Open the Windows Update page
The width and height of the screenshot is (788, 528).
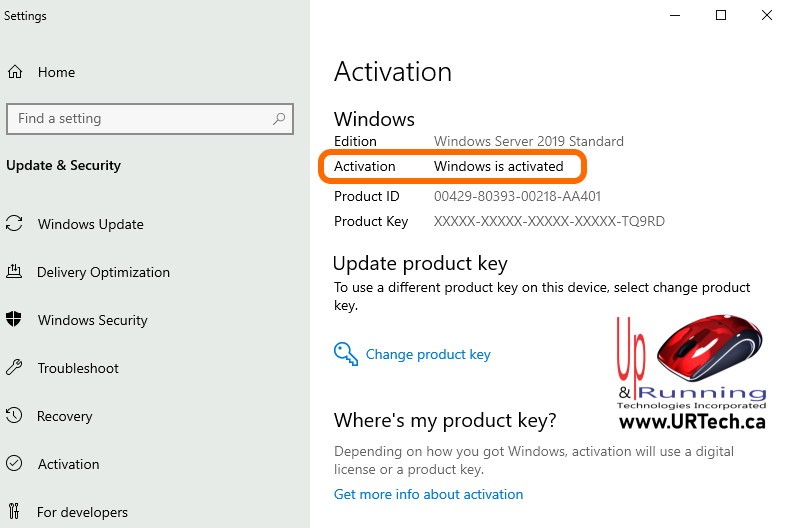(x=90, y=224)
